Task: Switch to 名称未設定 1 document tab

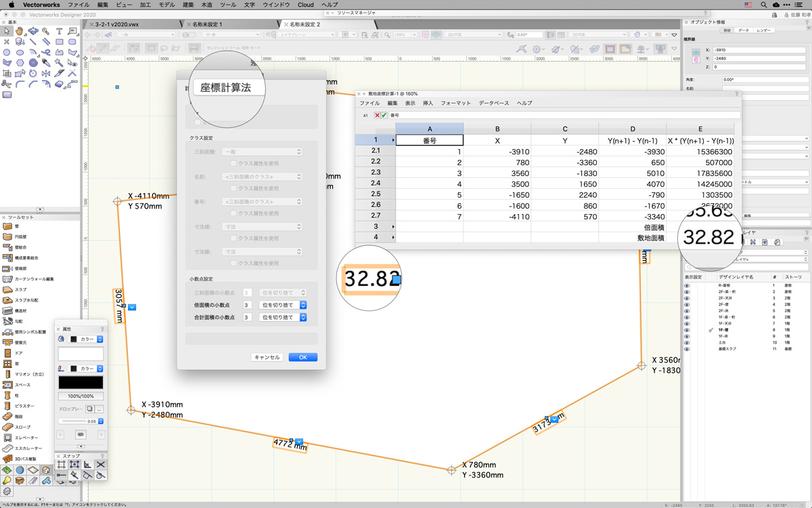Action: point(207,24)
